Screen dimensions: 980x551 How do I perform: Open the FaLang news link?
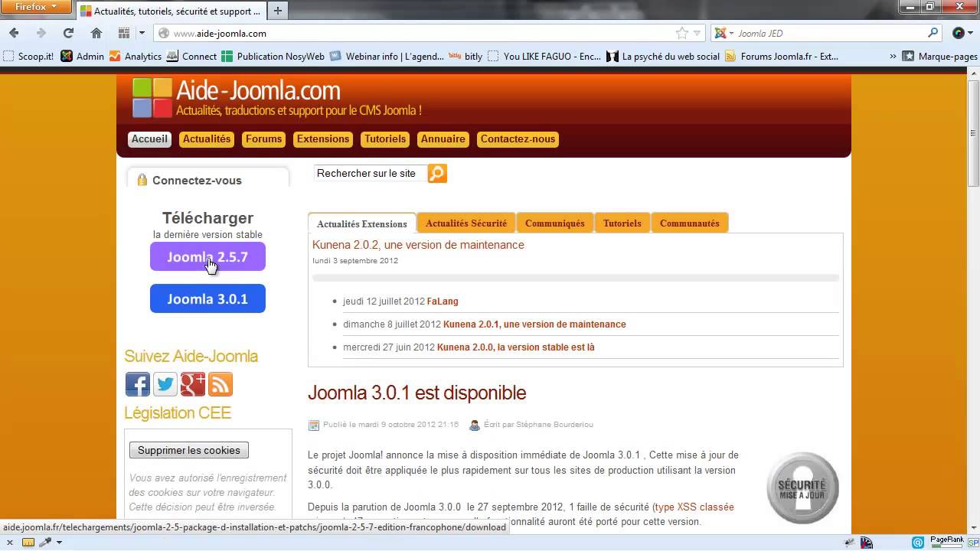tap(443, 302)
